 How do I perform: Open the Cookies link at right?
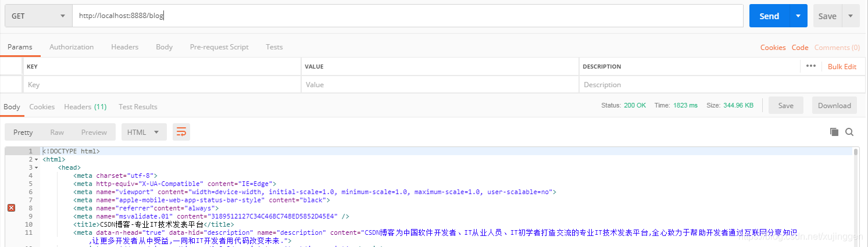pyautogui.click(x=773, y=48)
